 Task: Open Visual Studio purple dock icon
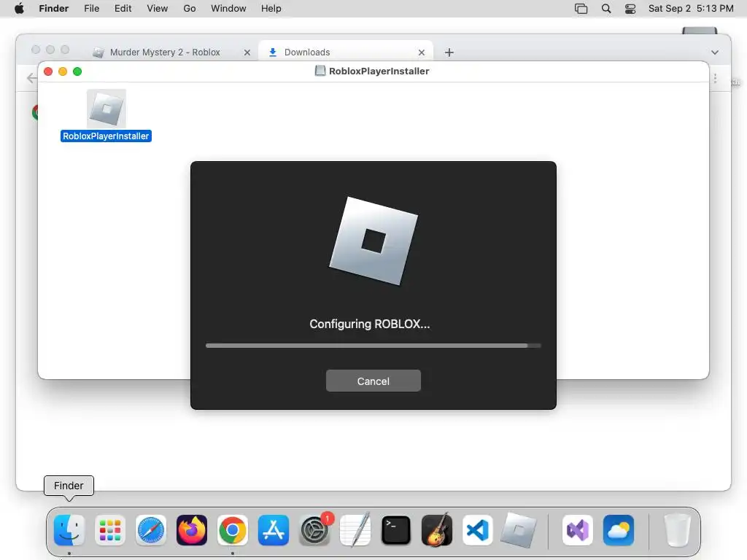point(578,530)
